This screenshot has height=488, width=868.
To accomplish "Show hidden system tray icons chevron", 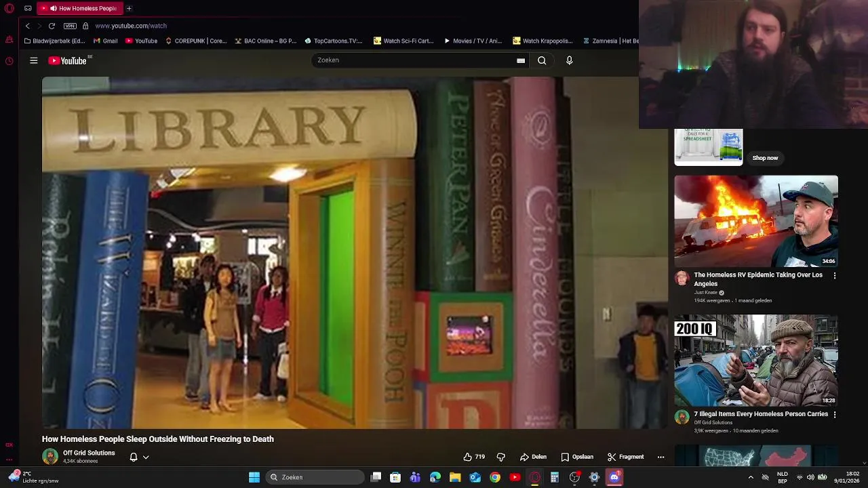I will point(751,477).
